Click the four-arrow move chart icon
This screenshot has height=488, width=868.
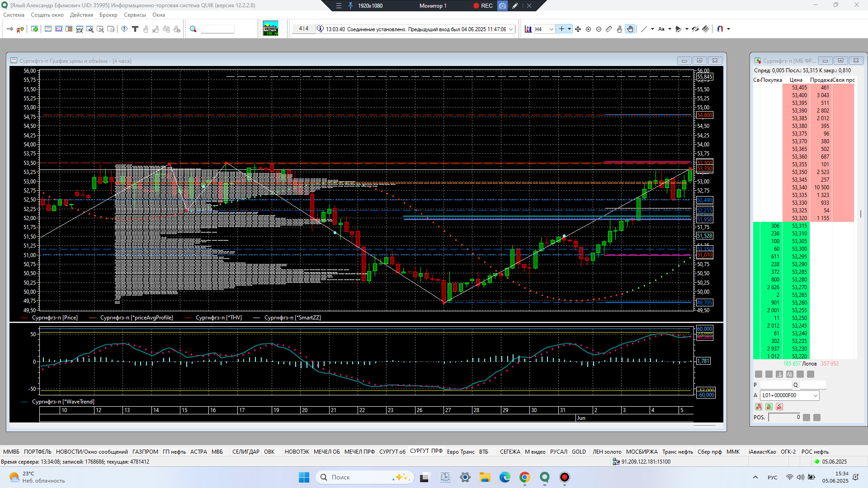[x=578, y=29]
